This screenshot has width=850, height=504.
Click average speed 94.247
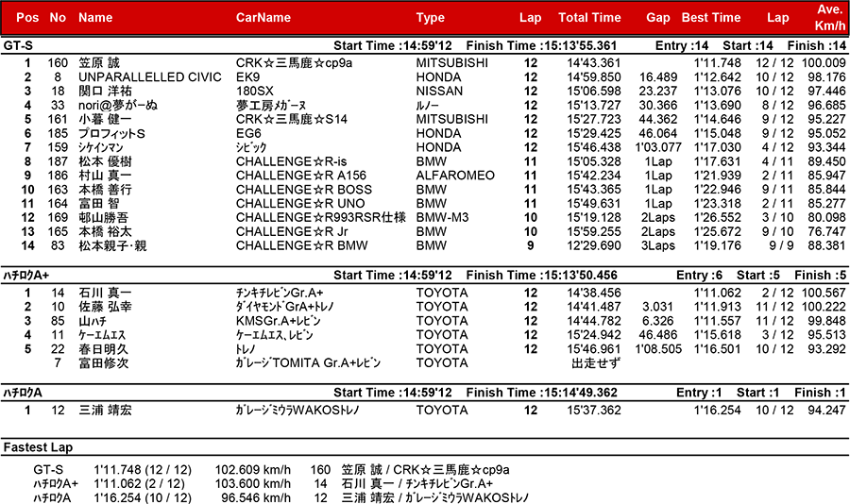[826, 411]
